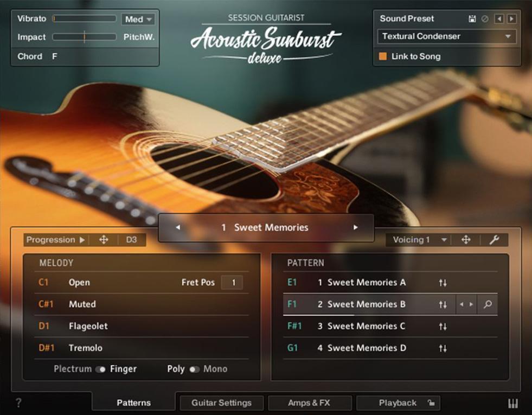Switch to the Guitar Settings tab

point(221,403)
